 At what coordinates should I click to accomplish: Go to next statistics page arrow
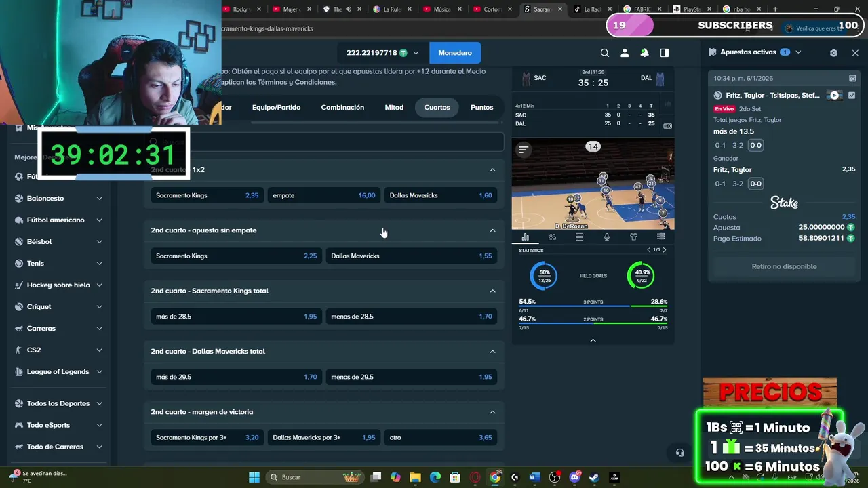tap(665, 250)
